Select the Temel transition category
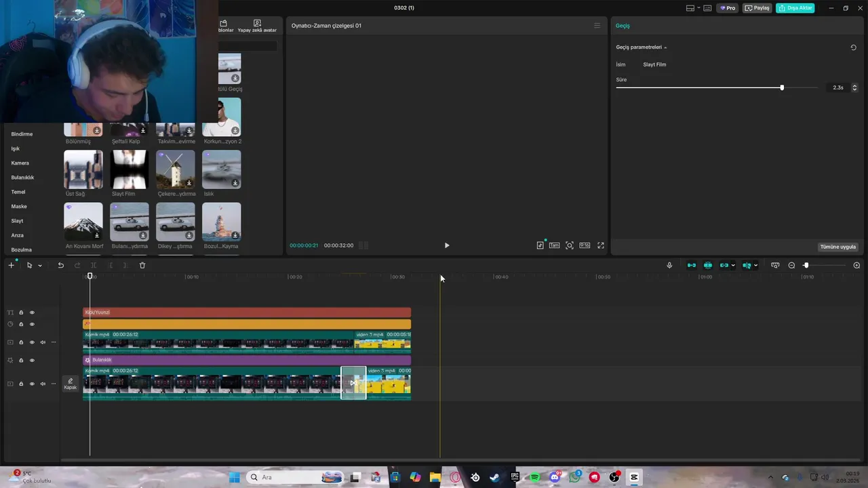 [x=18, y=192]
